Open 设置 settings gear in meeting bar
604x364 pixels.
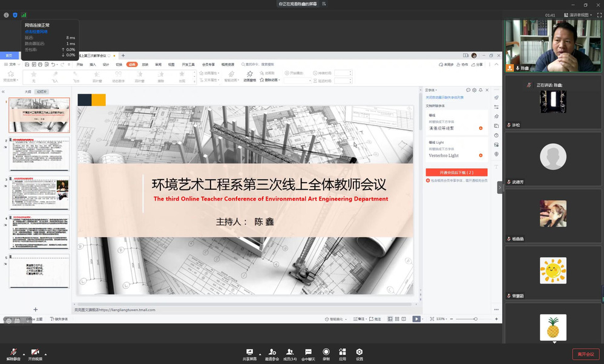[359, 352]
